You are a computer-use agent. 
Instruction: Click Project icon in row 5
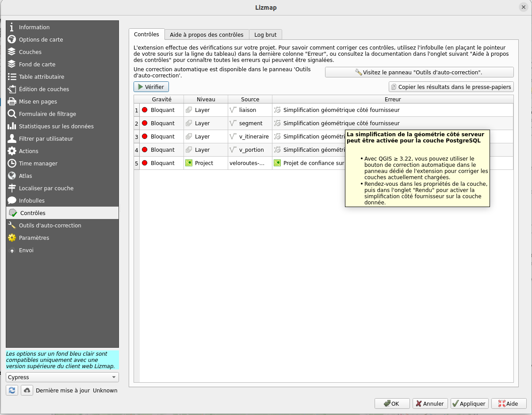[x=189, y=163]
